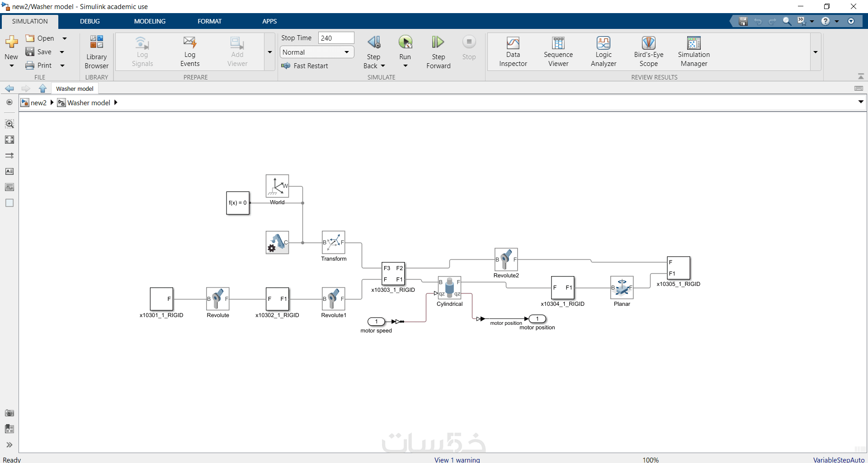Select the Transform block
This screenshot has height=463, width=868.
point(334,243)
